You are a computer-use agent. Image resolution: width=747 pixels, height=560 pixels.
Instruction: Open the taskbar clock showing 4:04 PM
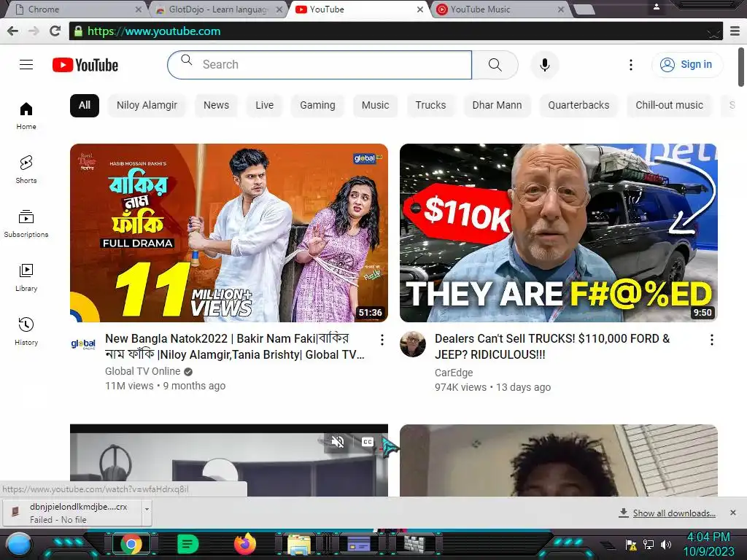click(708, 544)
